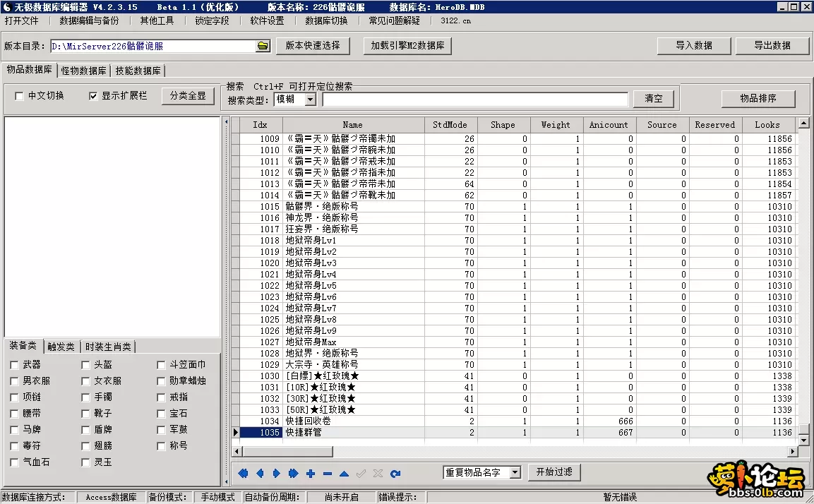Click the Looks column header
814x504 pixels.
767,125
